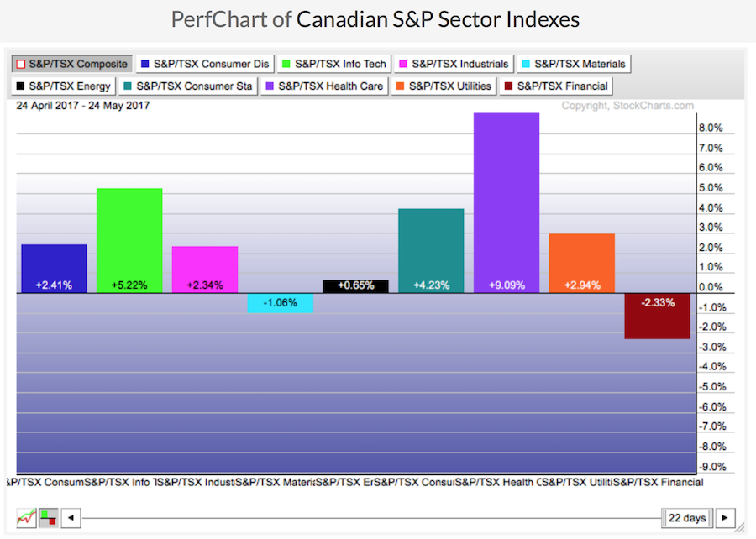Viewport: 756px width, 539px height.
Task: Switch to line chart mode icon
Action: point(26,517)
